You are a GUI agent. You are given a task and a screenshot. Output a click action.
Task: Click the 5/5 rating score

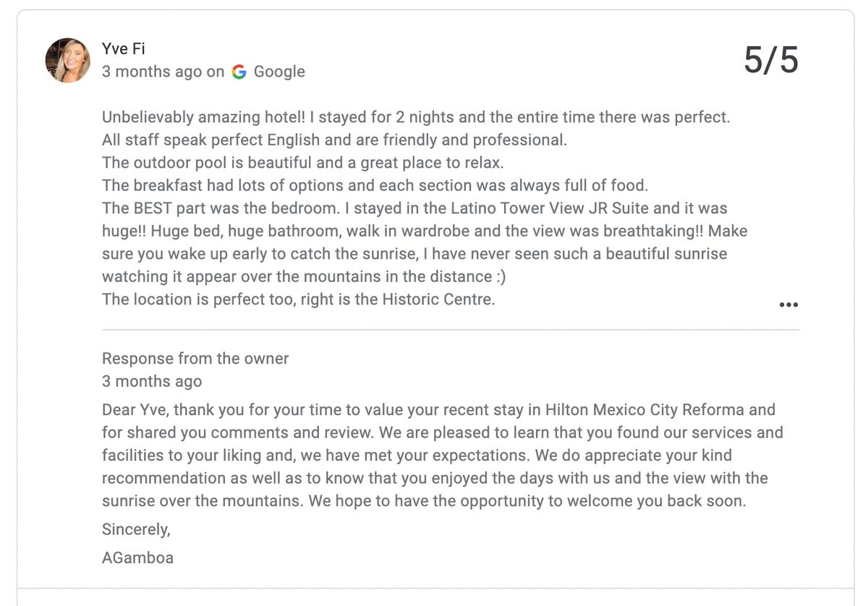(x=771, y=60)
